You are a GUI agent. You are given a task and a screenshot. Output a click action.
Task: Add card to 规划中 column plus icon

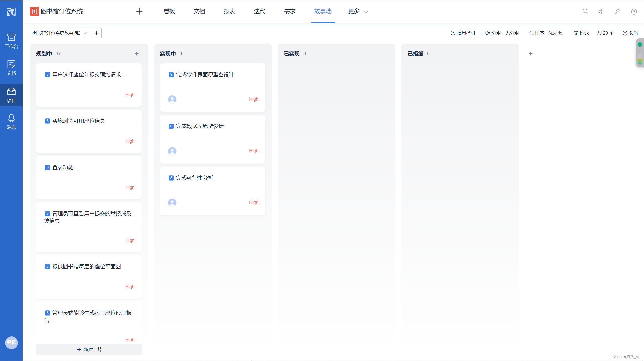(137, 54)
